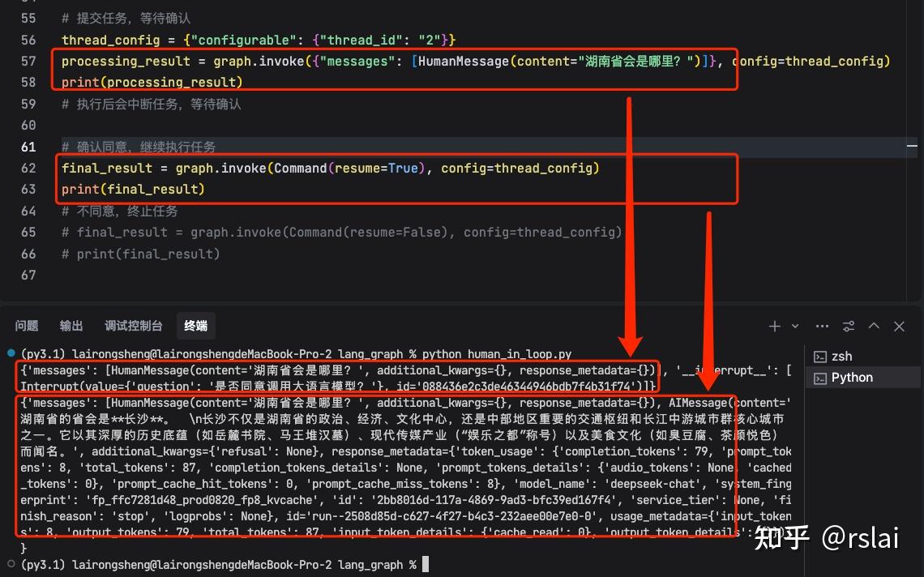Image resolution: width=924 pixels, height=577 pixels.
Task: Click the comment 提交任务 on line 55
Action: pos(126,19)
